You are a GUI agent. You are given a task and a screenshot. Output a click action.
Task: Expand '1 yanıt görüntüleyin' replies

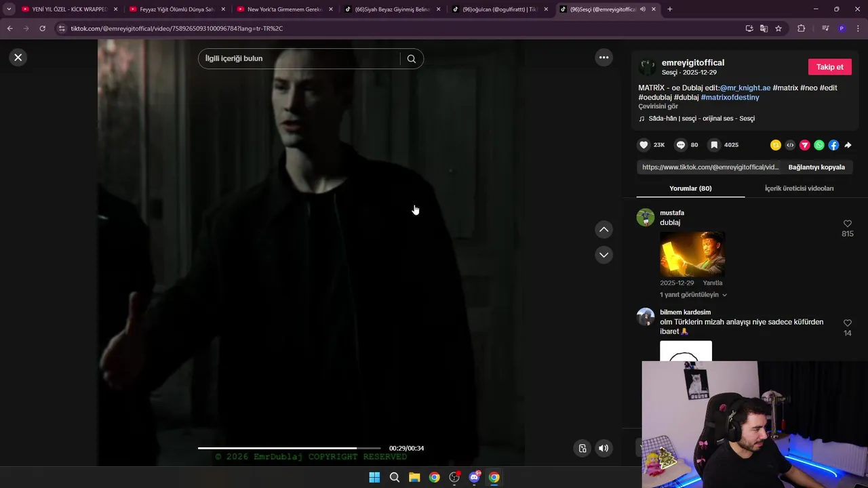tap(693, 295)
